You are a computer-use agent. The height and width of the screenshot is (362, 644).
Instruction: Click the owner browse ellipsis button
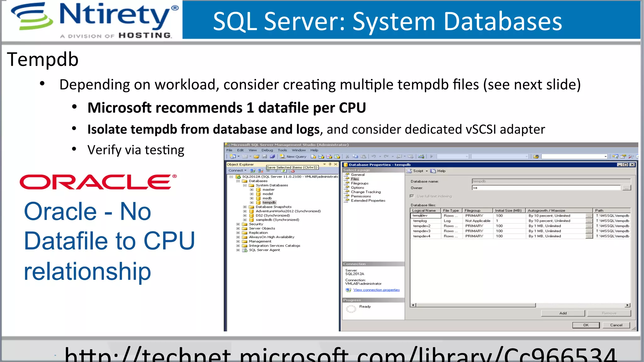tap(627, 188)
